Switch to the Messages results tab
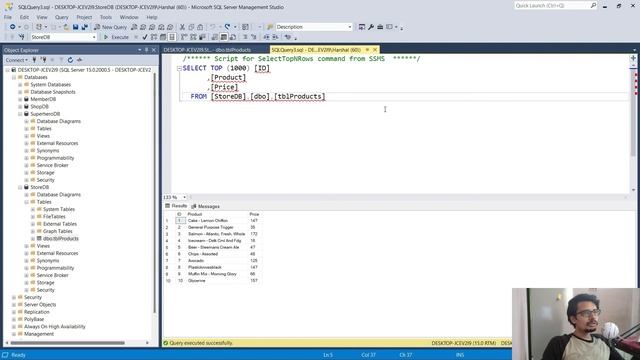 [x=206, y=207]
